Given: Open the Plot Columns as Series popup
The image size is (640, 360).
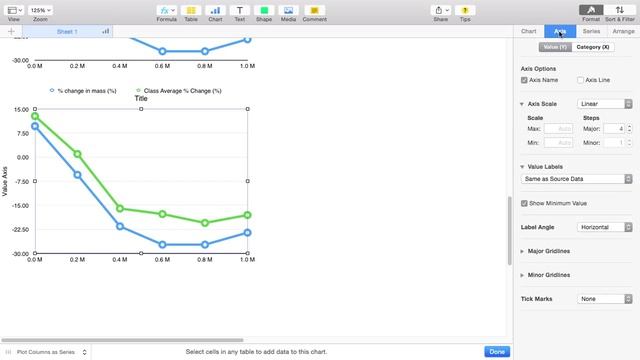Looking at the screenshot, I should pyautogui.click(x=51, y=352).
